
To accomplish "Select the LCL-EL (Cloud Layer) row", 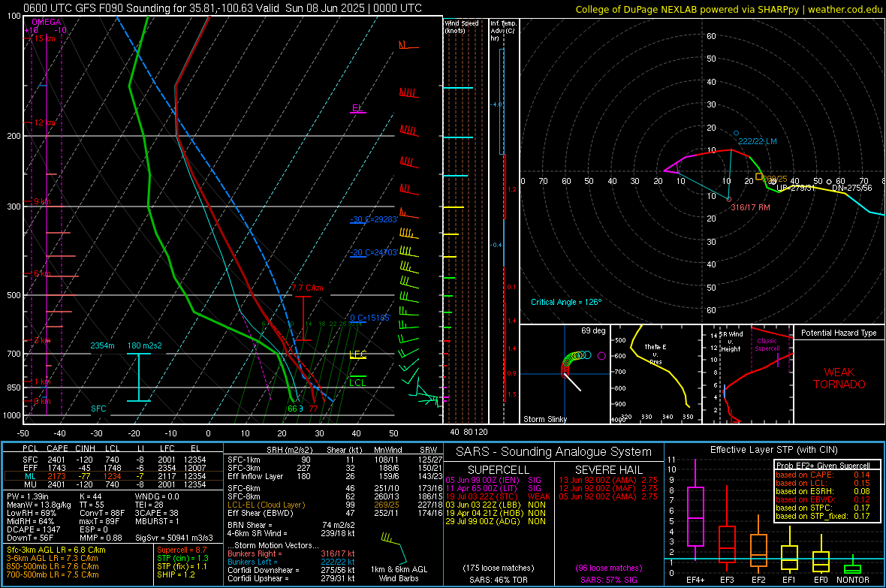I will (x=335, y=505).
